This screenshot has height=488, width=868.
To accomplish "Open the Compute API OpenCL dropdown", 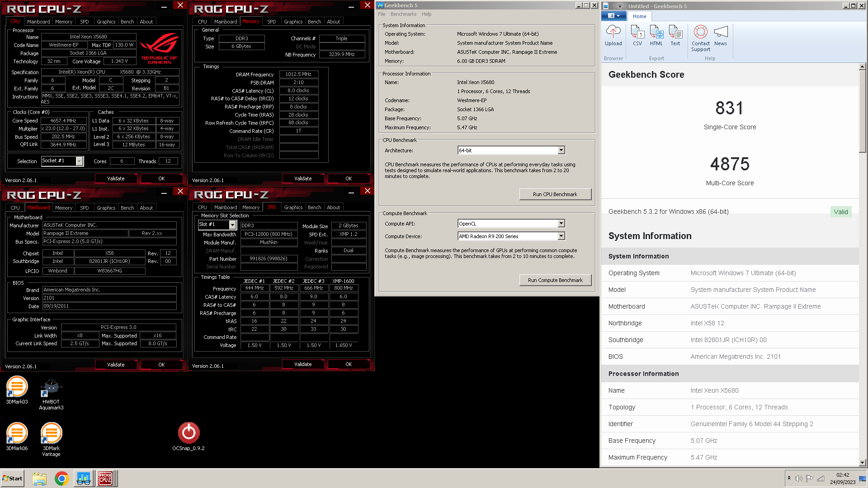I will tap(561, 224).
